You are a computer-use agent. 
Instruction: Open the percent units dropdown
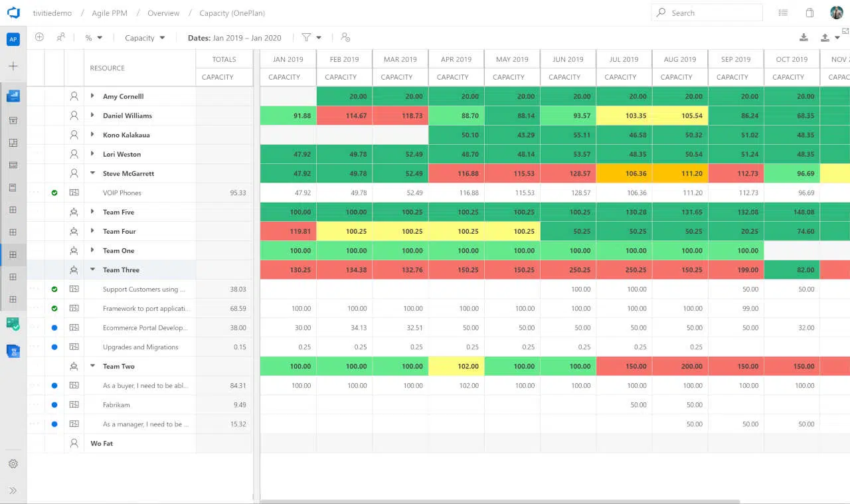tap(93, 38)
